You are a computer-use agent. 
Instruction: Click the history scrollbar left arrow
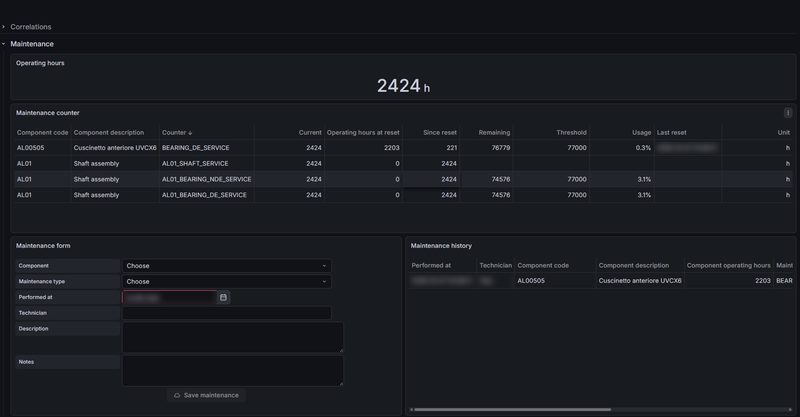point(411,409)
